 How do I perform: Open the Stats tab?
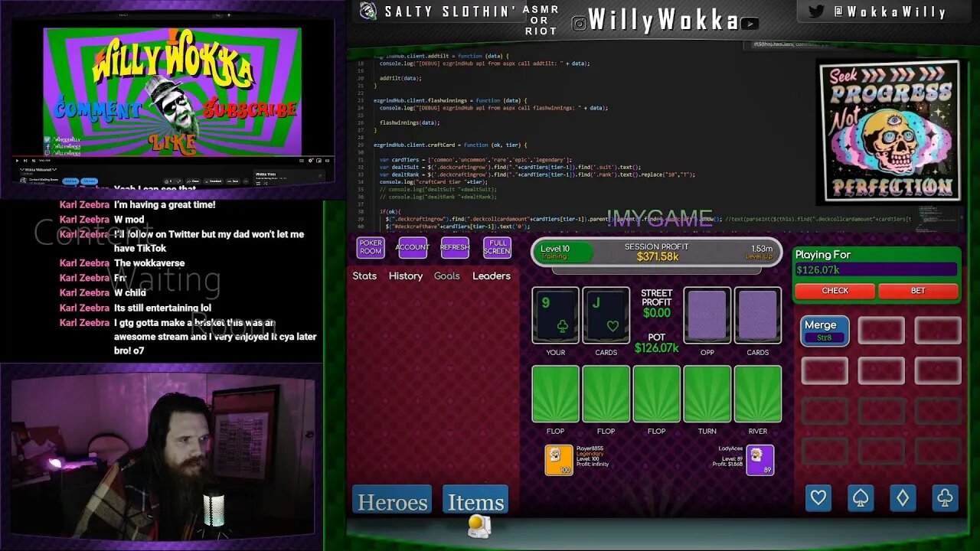tap(364, 276)
